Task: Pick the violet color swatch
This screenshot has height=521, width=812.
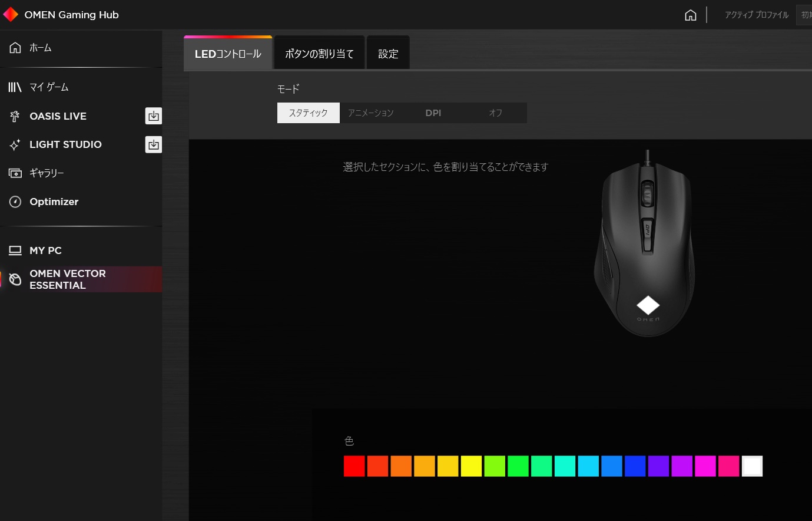Action: click(658, 466)
